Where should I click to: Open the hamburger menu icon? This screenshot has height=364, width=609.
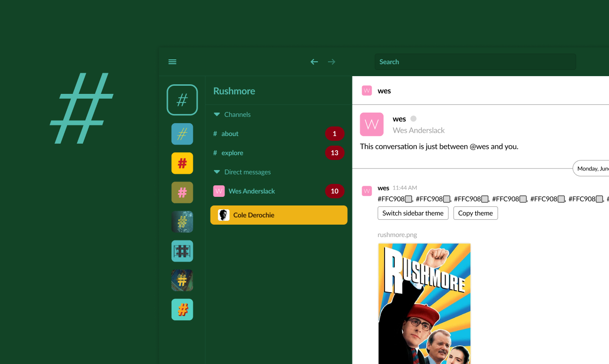pyautogui.click(x=173, y=62)
